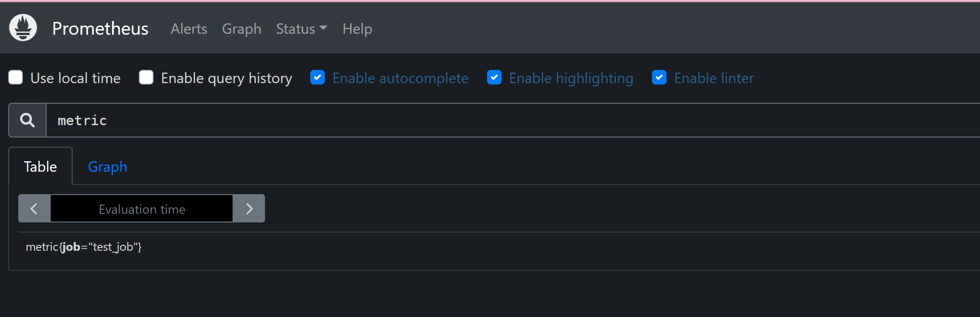Click the magnifying glass search icon
This screenshot has width=980, height=317.
point(27,120)
